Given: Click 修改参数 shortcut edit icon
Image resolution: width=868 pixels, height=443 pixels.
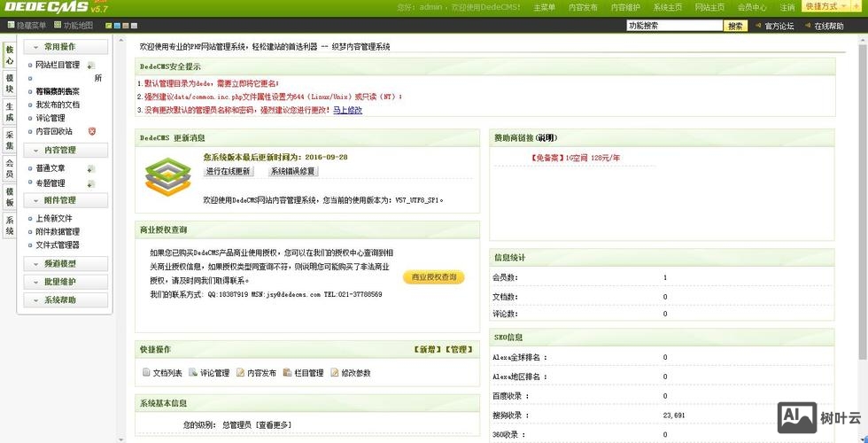Looking at the screenshot, I should tap(335, 373).
